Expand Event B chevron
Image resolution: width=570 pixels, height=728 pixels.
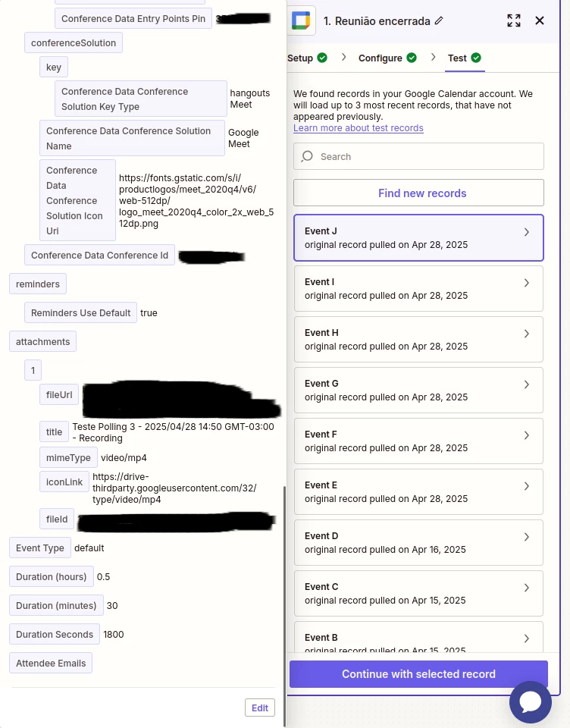coord(526,639)
